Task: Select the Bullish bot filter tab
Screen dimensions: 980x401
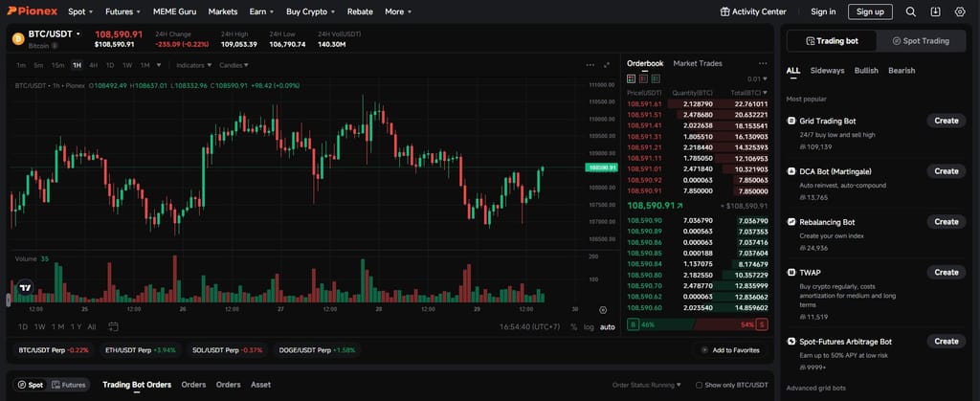Action: click(866, 71)
